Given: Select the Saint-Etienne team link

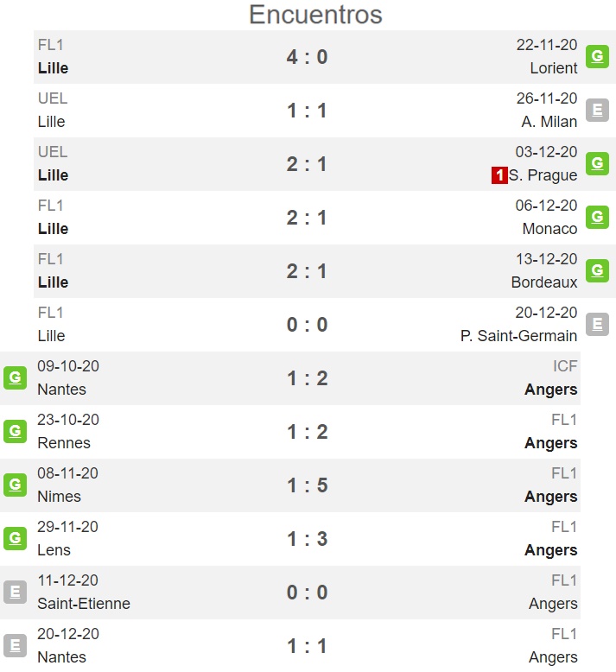Looking at the screenshot, I should pyautogui.click(x=84, y=604).
